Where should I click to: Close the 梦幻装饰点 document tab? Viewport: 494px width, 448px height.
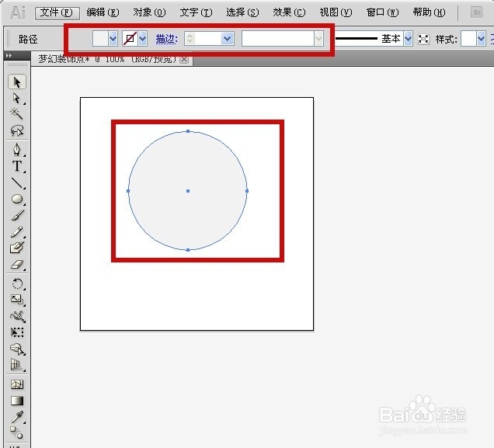[184, 59]
